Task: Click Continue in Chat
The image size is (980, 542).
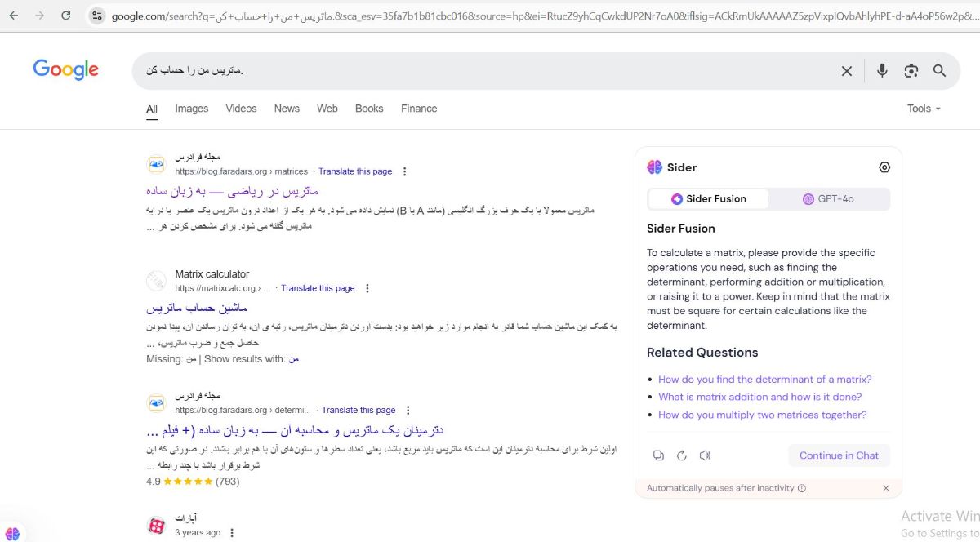Action: pyautogui.click(x=839, y=455)
